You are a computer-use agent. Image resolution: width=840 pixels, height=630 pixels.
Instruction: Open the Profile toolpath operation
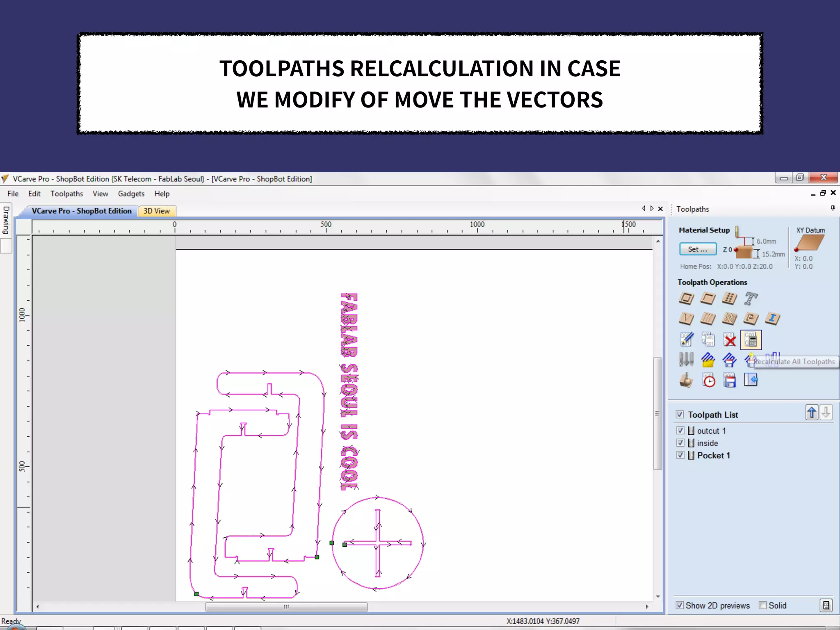(686, 298)
